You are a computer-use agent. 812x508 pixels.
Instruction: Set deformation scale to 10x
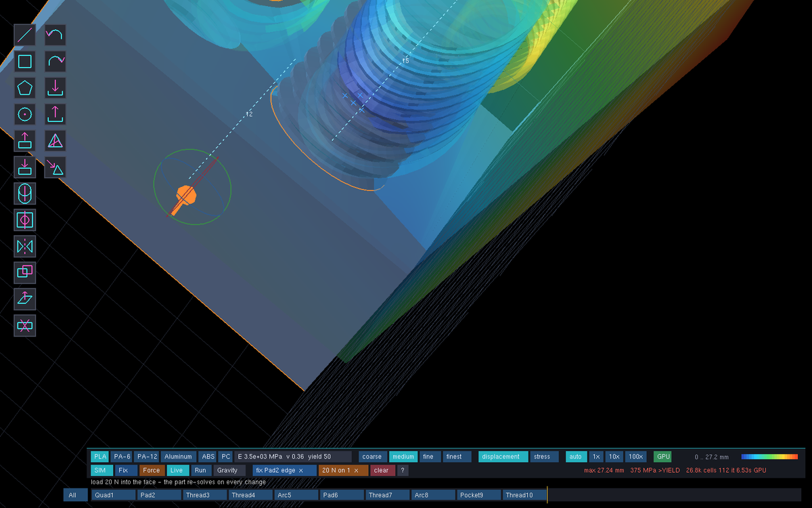[x=614, y=457]
